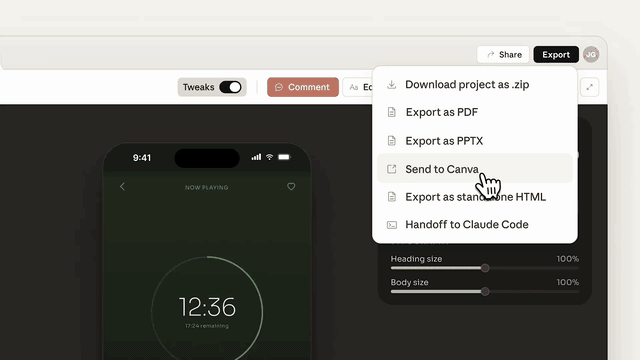Click the 12:36 timer display
640x360 pixels.
[x=207, y=307]
